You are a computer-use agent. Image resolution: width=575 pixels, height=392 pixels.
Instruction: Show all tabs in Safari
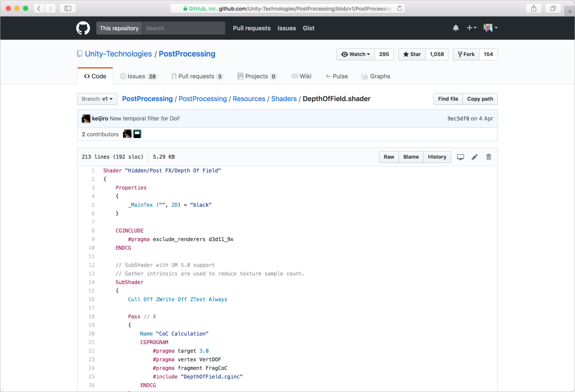(553, 8)
